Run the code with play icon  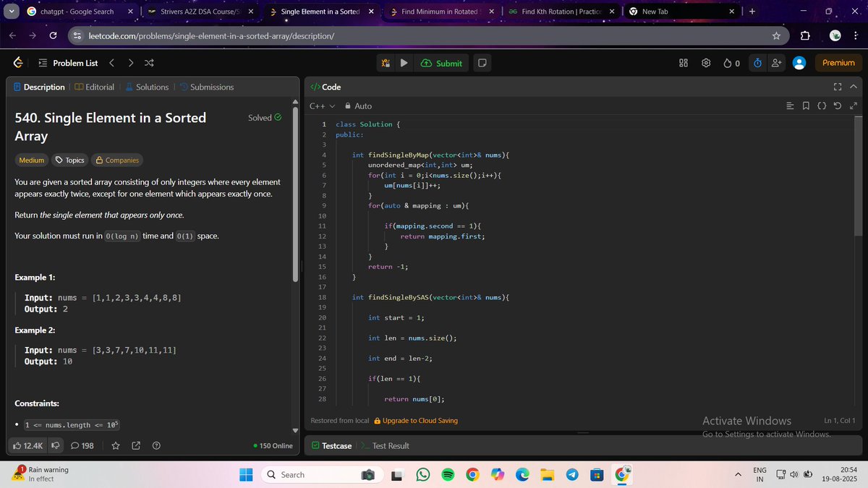pyautogui.click(x=404, y=63)
